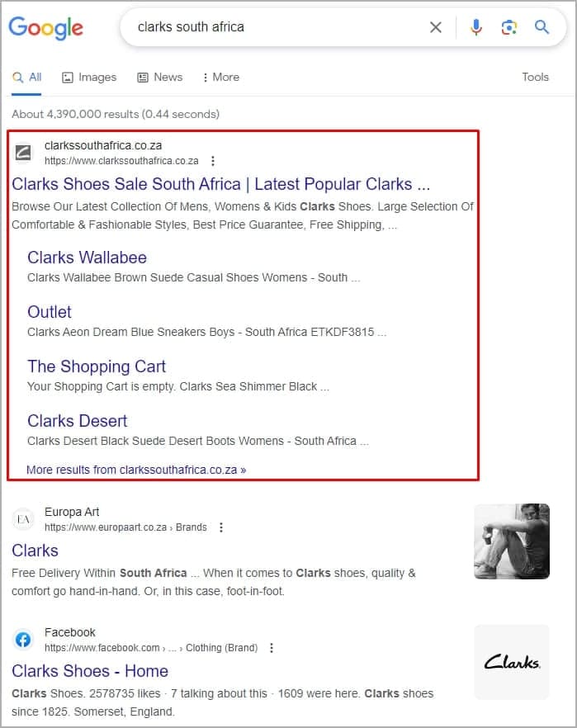
Task: Open three-dot options for the Facebook result
Action: (x=272, y=648)
